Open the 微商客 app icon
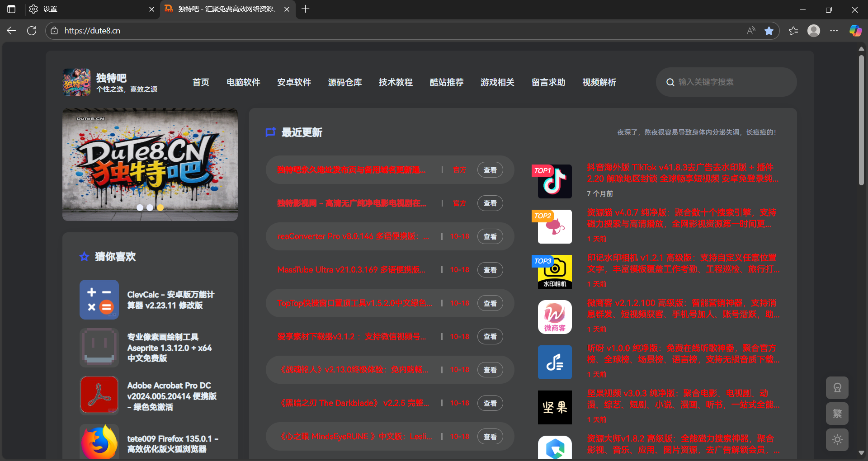868x461 pixels. point(555,317)
